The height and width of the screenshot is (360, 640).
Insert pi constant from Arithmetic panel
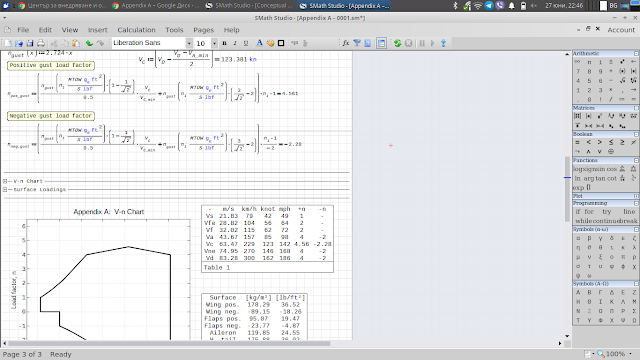pos(589,62)
